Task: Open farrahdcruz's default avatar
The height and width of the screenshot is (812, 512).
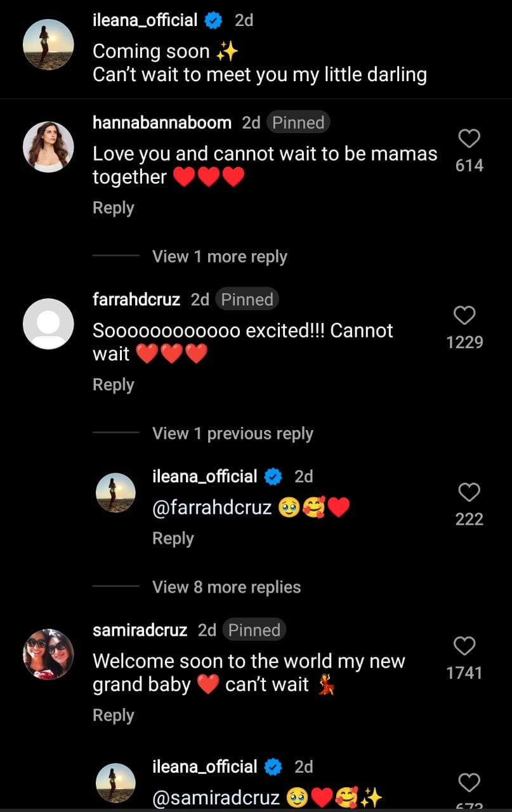Action: (x=48, y=324)
